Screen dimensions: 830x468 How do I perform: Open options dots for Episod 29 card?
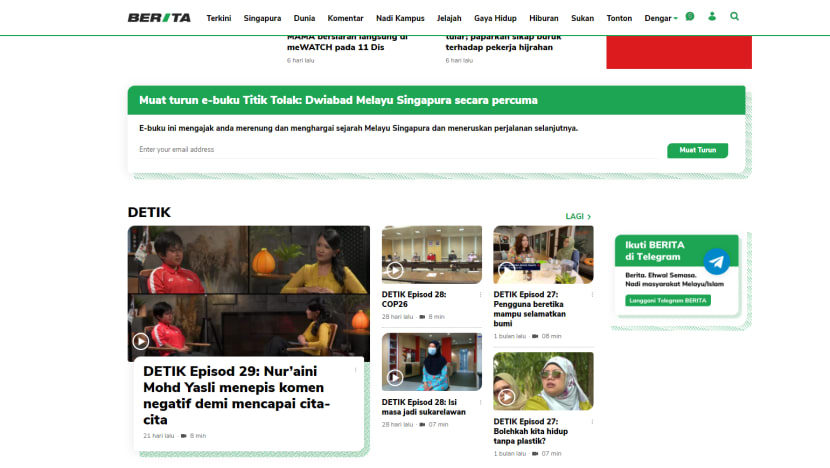pos(355,370)
